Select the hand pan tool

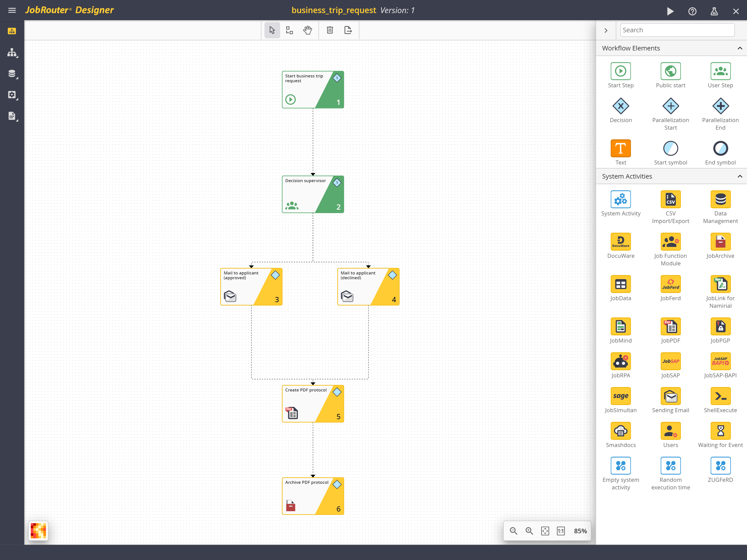click(x=307, y=30)
